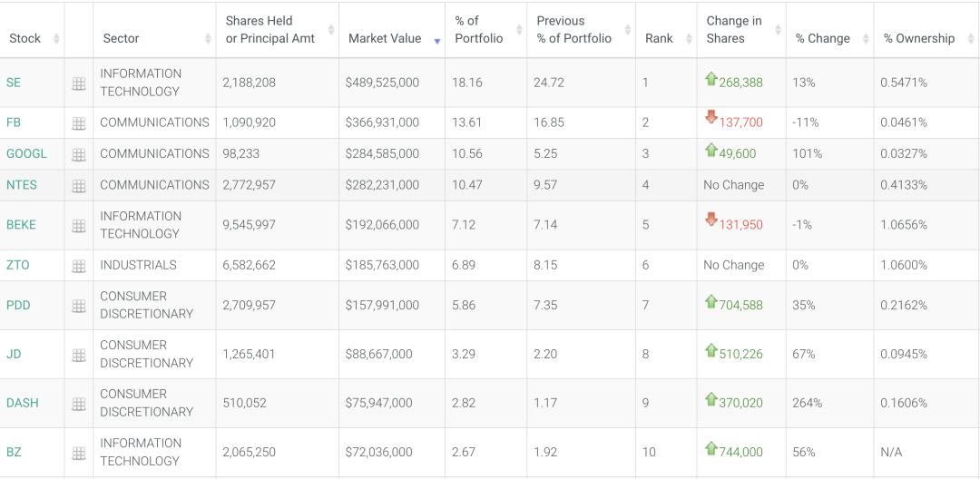Sort by the Rank column header

click(659, 38)
